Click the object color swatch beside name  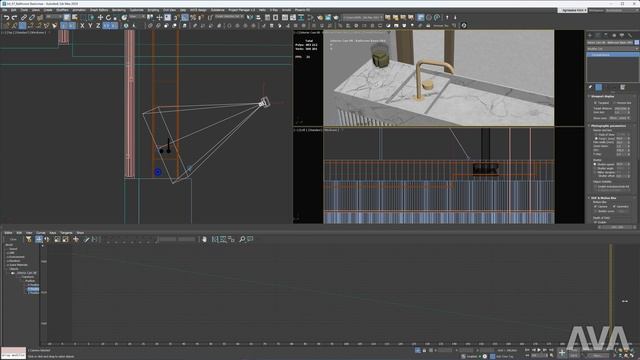(637, 42)
